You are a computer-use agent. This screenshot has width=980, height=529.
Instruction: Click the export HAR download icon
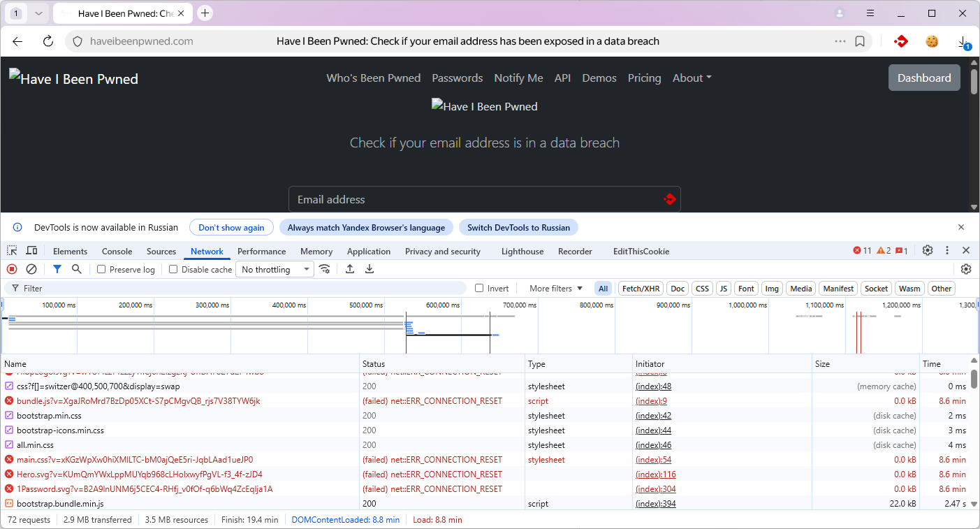[x=370, y=269]
